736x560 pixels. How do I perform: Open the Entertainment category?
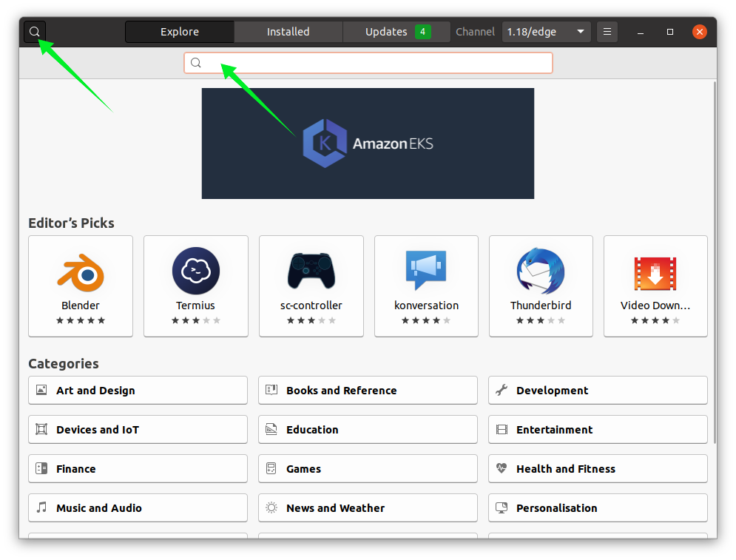point(598,430)
